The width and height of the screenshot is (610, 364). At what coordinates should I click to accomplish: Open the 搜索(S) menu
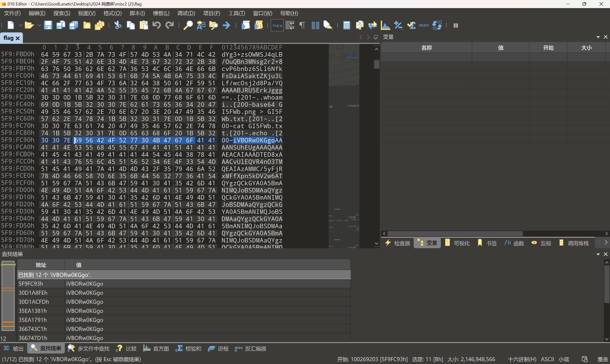click(x=62, y=13)
